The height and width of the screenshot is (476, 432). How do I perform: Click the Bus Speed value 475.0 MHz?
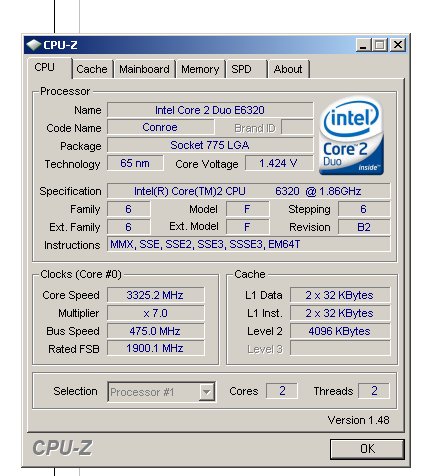155,331
